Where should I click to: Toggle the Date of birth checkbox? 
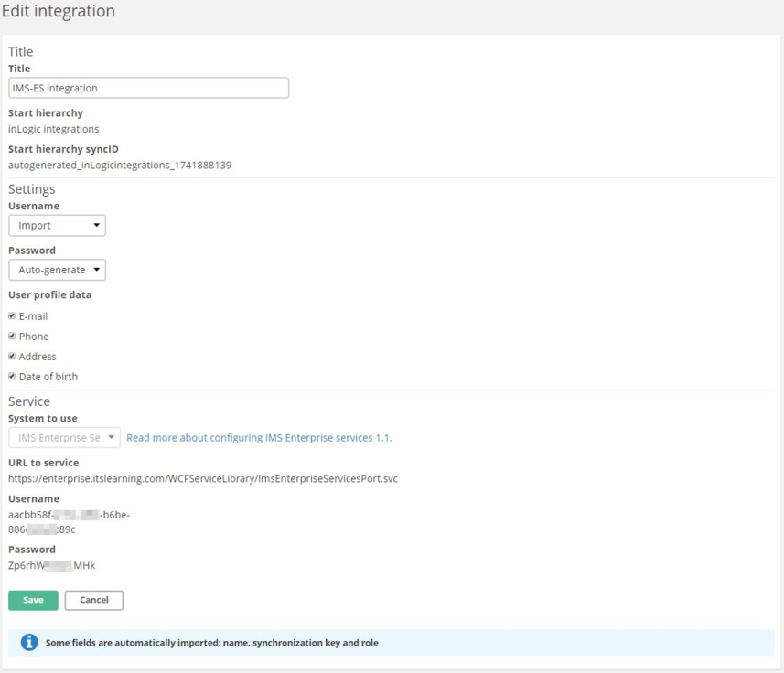(12, 377)
